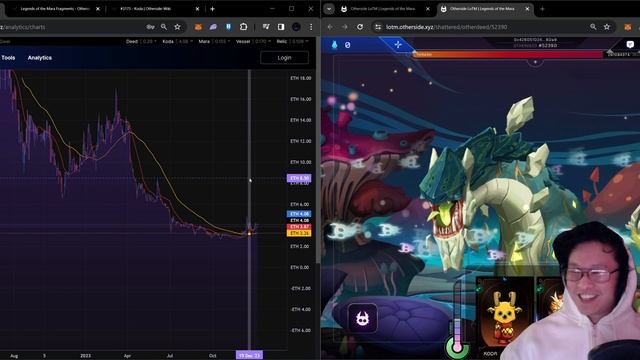Image resolution: width=640 pixels, height=360 pixels.
Task: Open the Extensions puzzle-piece menu
Action: (x=243, y=27)
